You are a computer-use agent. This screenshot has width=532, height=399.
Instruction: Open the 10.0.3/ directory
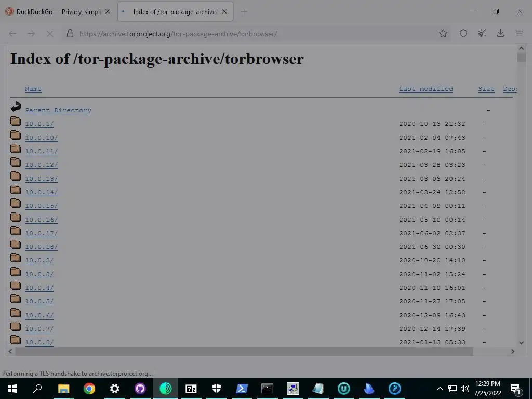(x=39, y=274)
